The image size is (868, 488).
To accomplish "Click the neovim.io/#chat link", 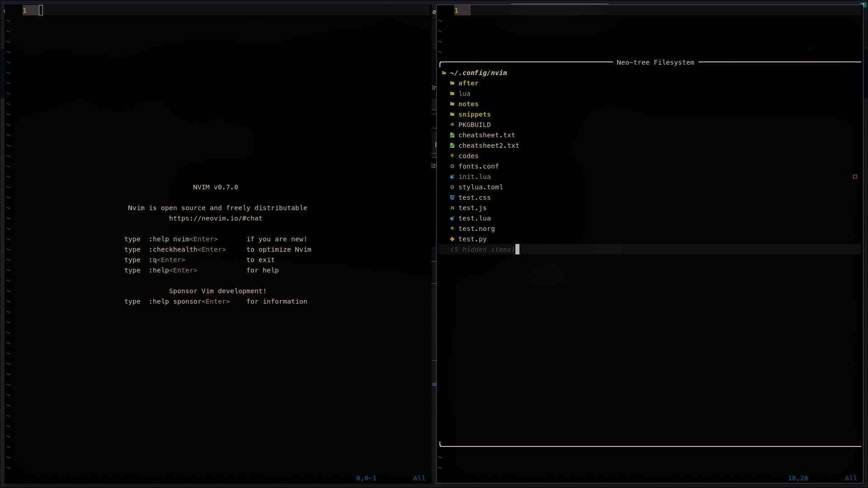I will coord(216,218).
